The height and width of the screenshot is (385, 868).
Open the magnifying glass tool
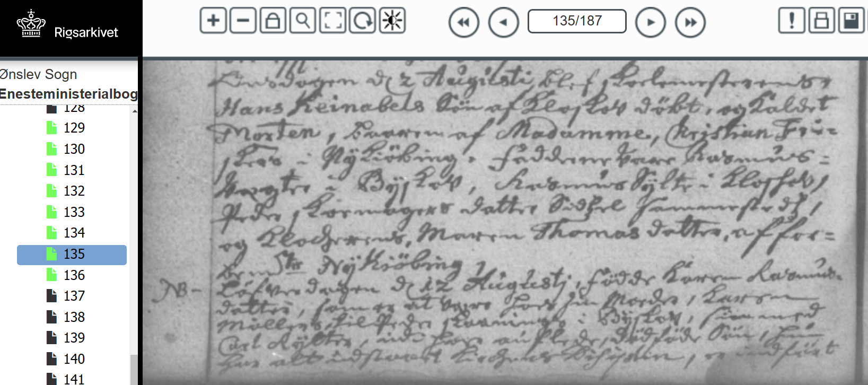tap(302, 21)
